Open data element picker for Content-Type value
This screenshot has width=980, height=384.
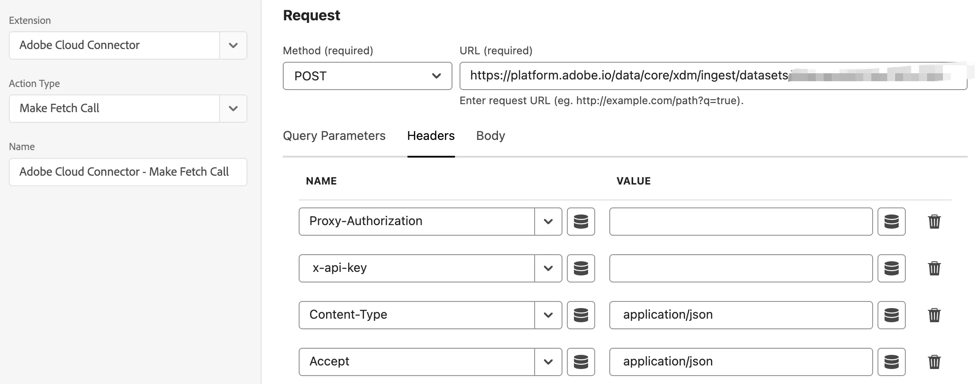pos(891,315)
